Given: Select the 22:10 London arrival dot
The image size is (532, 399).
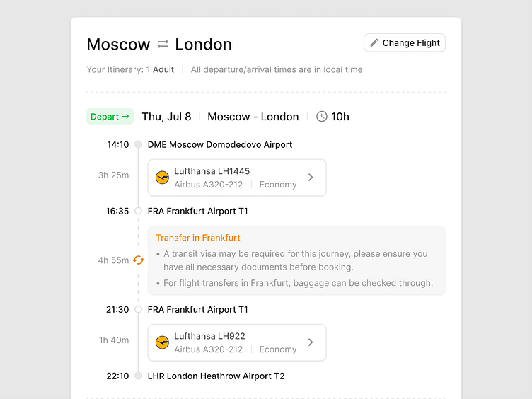Looking at the screenshot, I should click(139, 376).
